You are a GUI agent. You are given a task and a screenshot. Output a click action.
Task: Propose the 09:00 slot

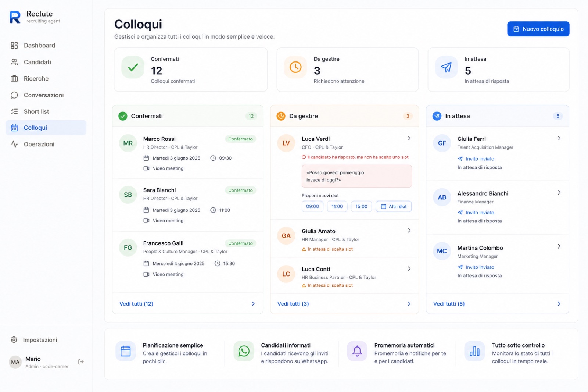click(312, 207)
